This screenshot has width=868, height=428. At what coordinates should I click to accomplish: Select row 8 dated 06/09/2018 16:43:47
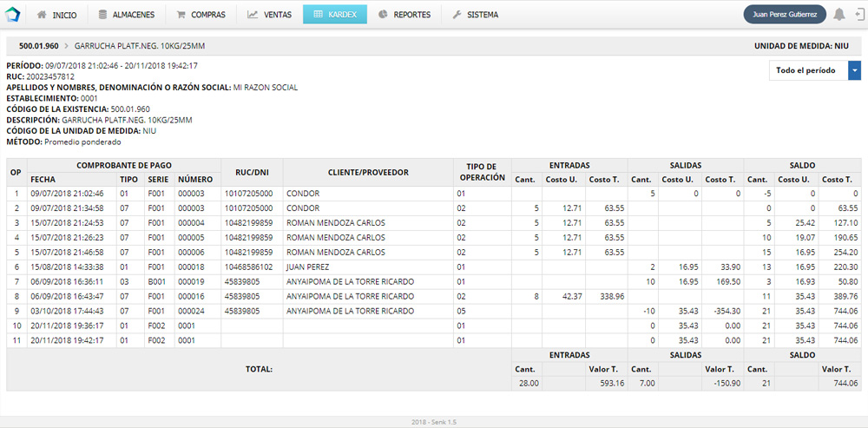(x=68, y=296)
